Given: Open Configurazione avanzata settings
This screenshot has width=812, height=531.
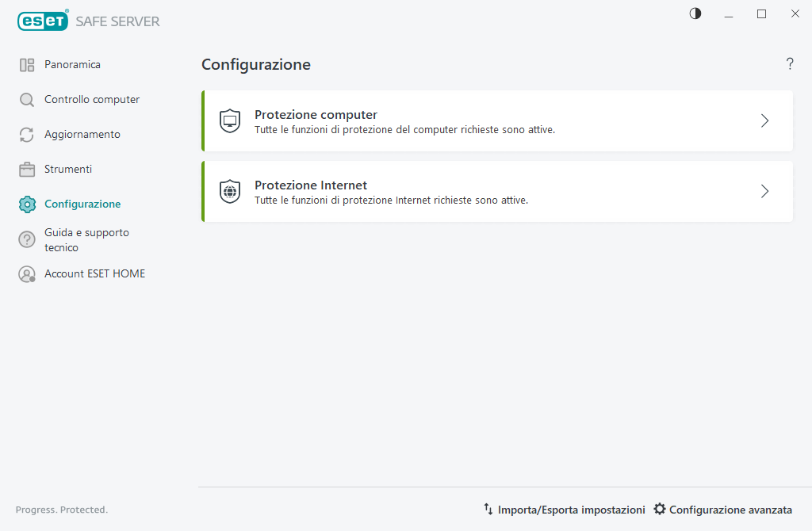Looking at the screenshot, I should [x=722, y=510].
